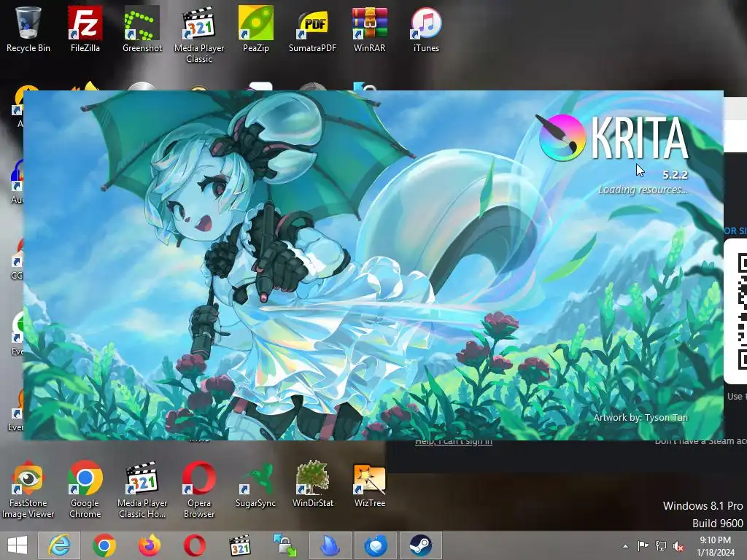Open the Action Center flag icon
The width and height of the screenshot is (747, 560).
(x=643, y=546)
